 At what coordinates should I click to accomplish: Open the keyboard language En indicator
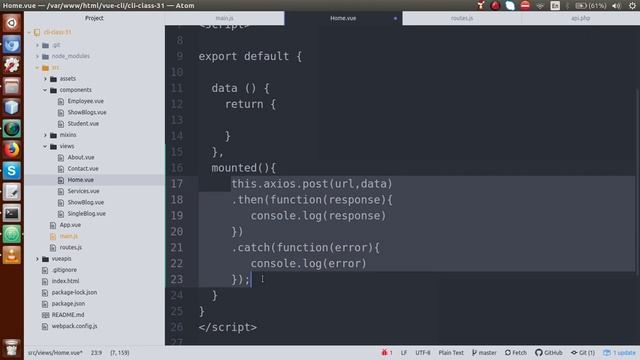555,6
